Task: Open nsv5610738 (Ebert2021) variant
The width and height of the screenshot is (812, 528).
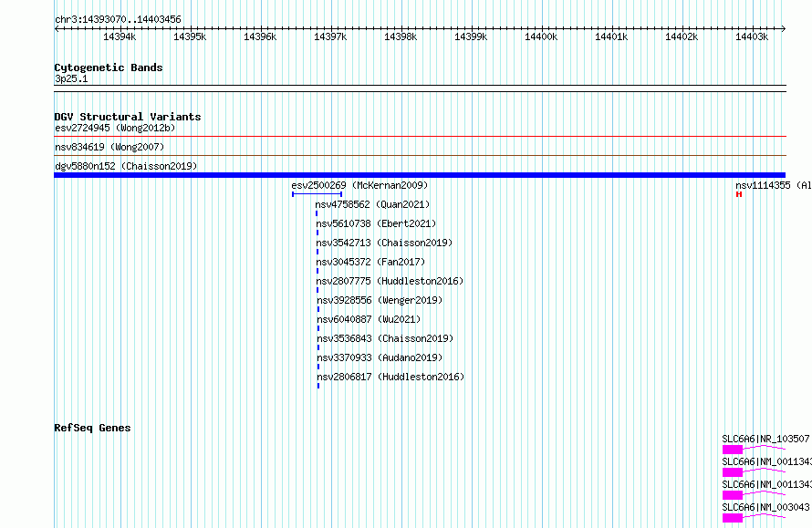Action: 376,223
